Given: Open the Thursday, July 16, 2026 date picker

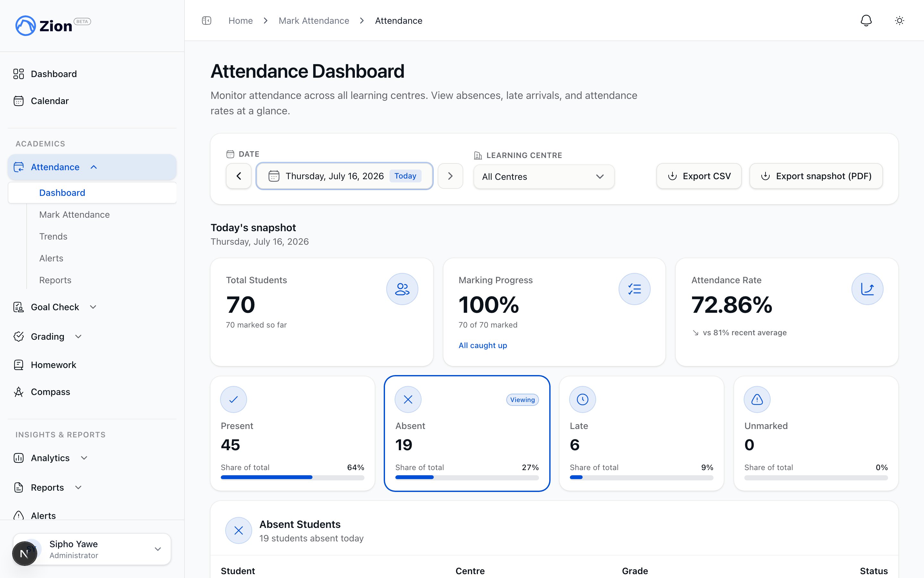Looking at the screenshot, I should [344, 176].
